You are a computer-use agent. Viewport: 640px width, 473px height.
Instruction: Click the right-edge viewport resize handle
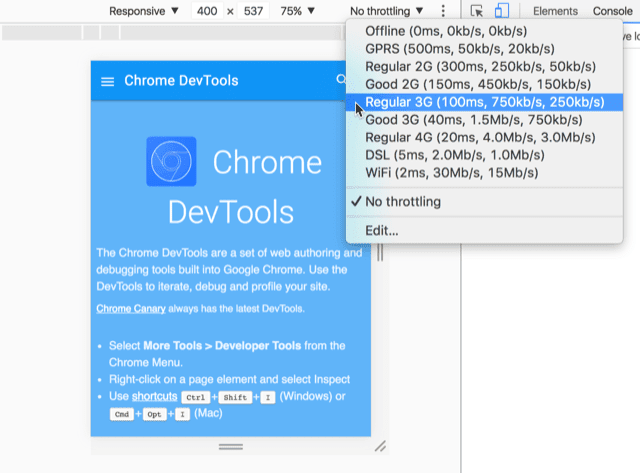point(379,254)
